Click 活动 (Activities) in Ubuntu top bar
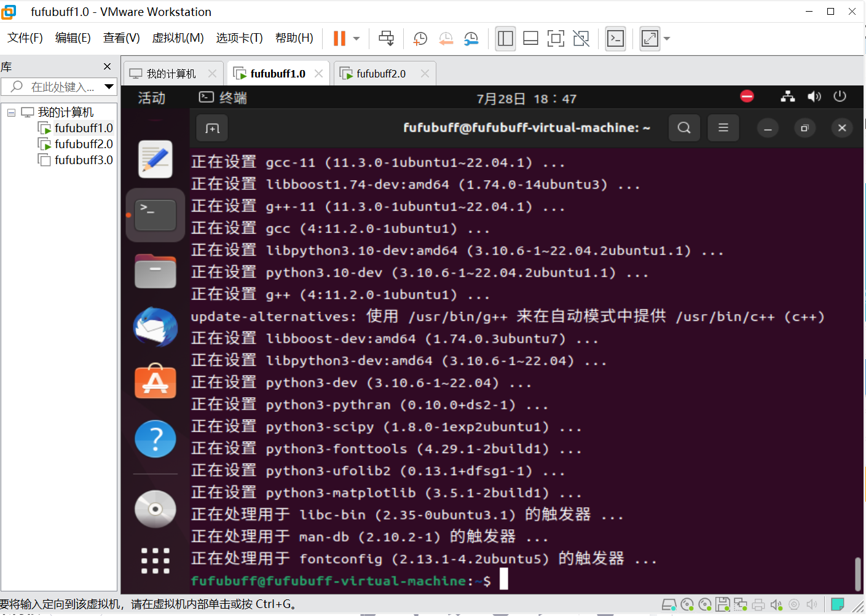 point(151,98)
